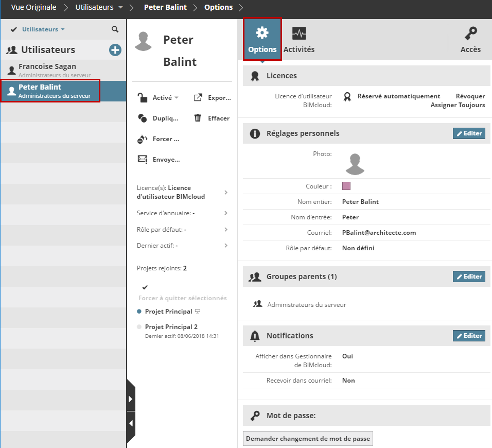The height and width of the screenshot is (448, 492).
Task: Edit the Groupes parents section
Action: coord(469,277)
